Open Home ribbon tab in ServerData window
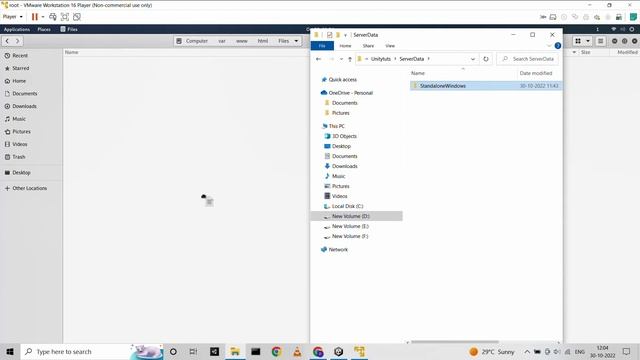Image resolution: width=640 pixels, height=360 pixels. tap(345, 46)
